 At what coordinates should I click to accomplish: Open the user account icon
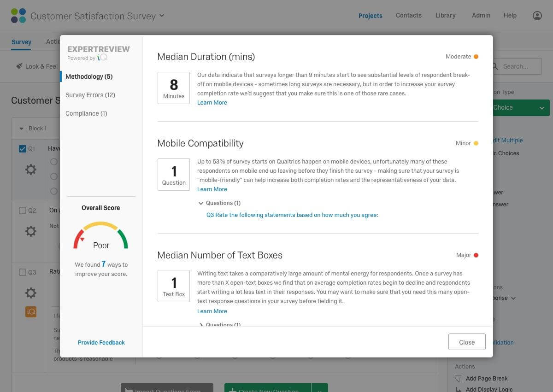[x=537, y=16]
